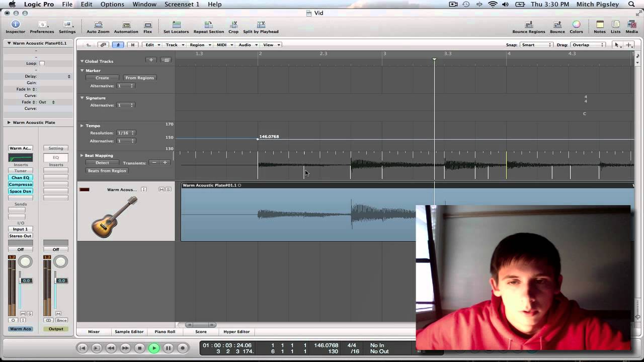Viewport: 644px width, 362px height.
Task: Click the hierarchy up-arrow icon
Action: [89, 45]
